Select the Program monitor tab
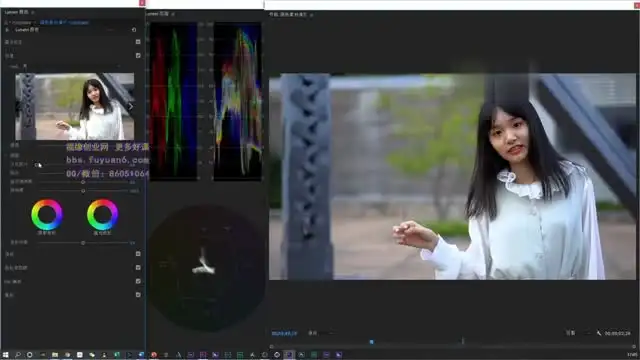Image resolution: width=640 pixels, height=360 pixels. coord(288,14)
